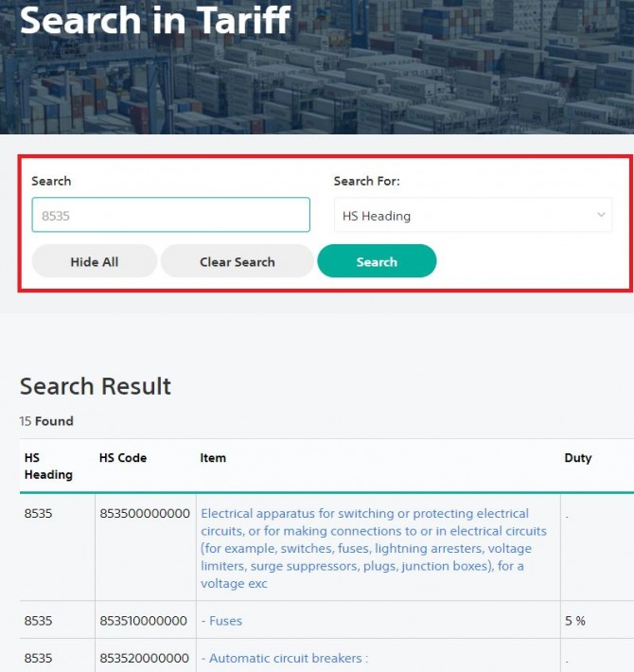
Task: Click the Search in Tariff page heading
Action: (x=155, y=20)
